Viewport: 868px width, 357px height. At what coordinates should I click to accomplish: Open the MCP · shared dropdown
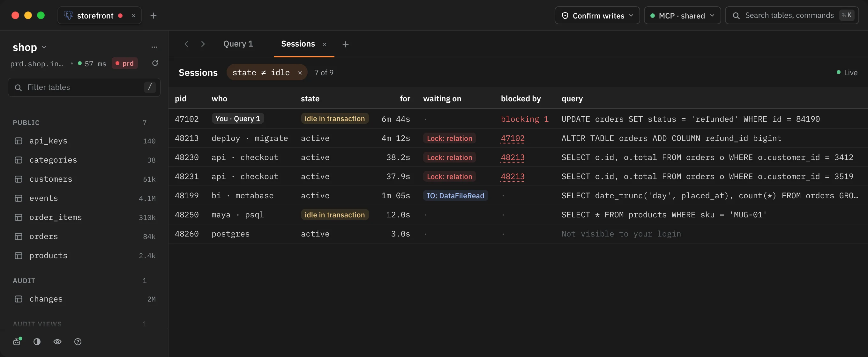tap(682, 16)
